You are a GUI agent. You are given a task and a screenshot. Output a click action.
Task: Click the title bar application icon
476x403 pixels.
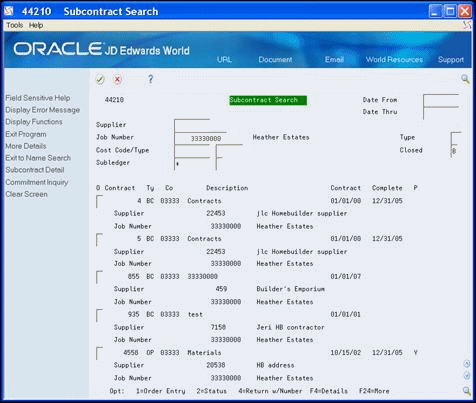click(x=9, y=11)
